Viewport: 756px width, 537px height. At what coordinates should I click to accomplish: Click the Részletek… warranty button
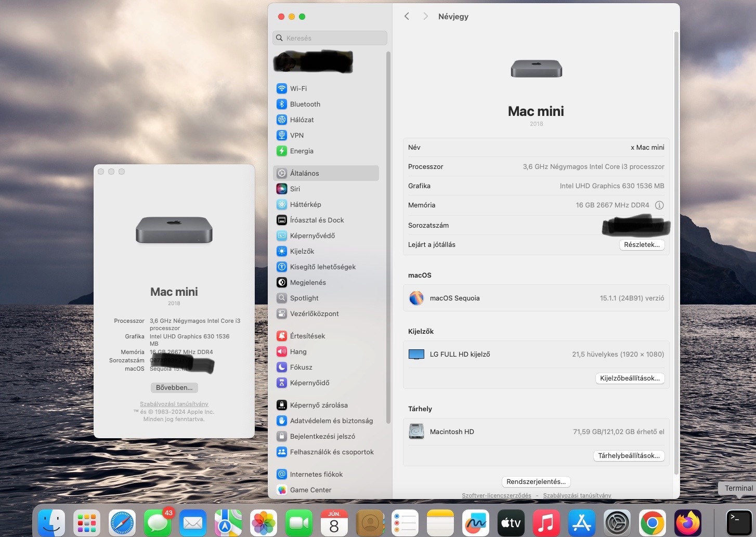642,245
